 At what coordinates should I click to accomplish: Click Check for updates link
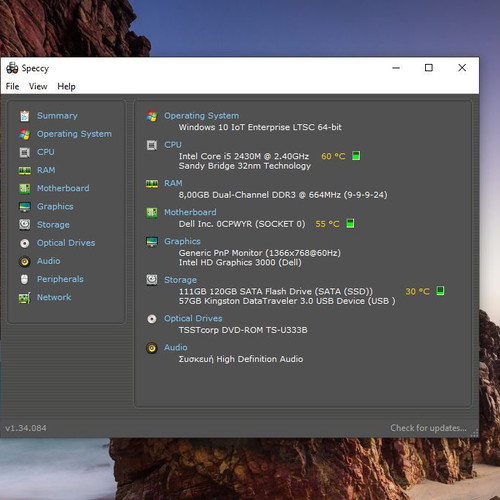pos(428,428)
